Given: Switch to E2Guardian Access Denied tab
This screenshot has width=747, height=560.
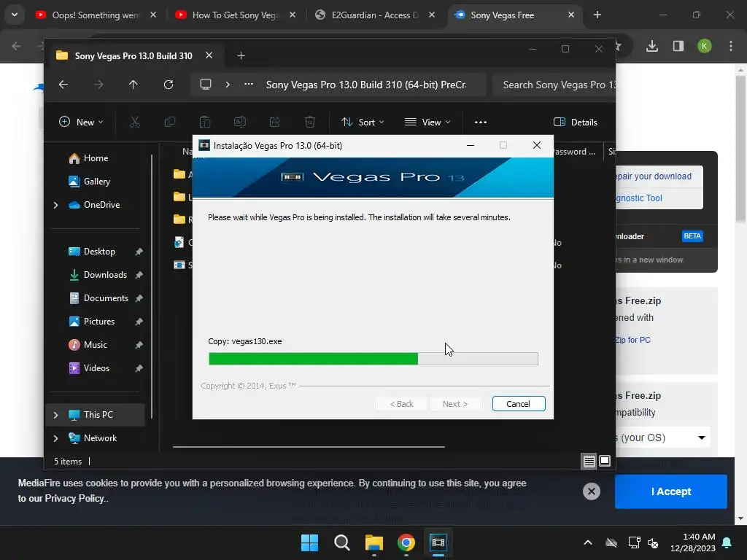Looking at the screenshot, I should pos(375,15).
